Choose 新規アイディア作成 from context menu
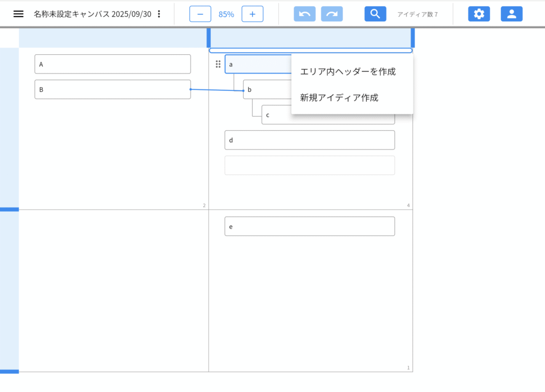This screenshot has width=545, height=392. pyautogui.click(x=339, y=98)
